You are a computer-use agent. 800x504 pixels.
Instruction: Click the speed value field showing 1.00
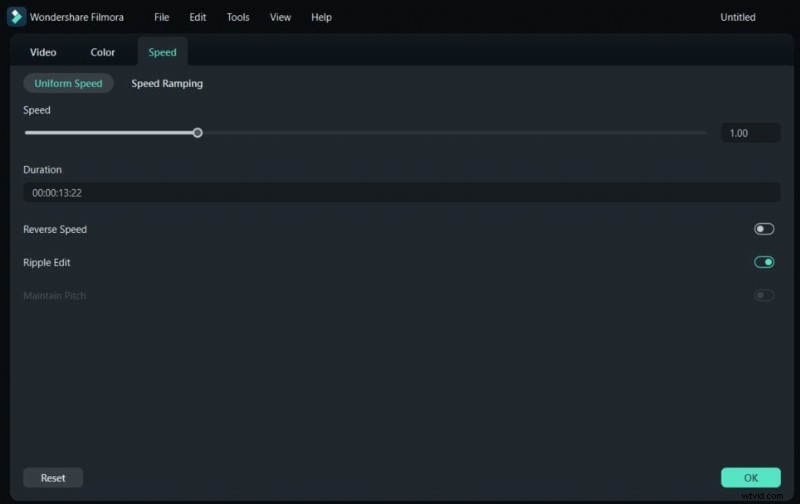tap(750, 133)
